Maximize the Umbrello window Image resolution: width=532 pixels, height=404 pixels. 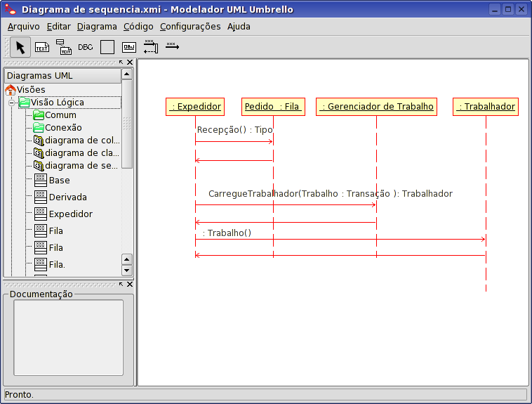tap(508, 10)
